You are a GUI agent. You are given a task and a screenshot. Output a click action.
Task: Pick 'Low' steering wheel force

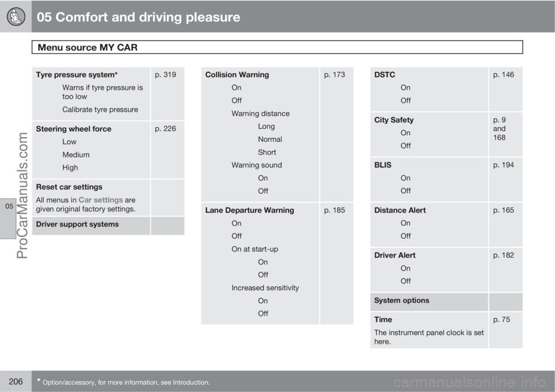69,142
